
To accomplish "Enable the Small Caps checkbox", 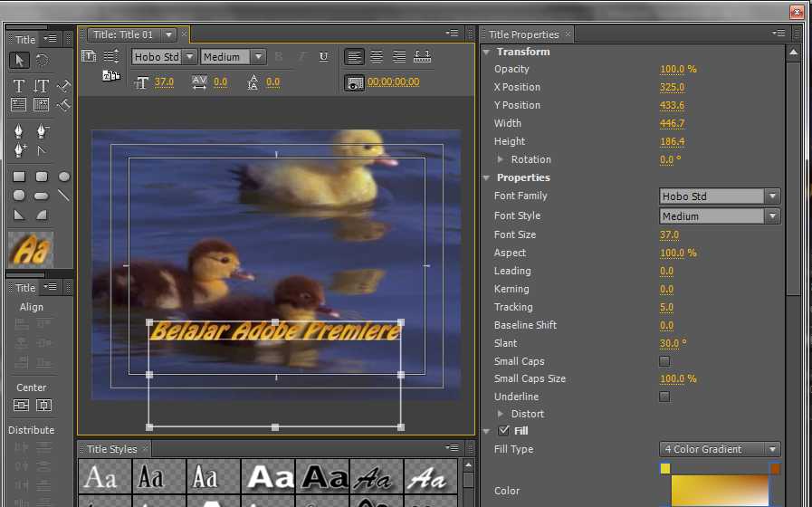I will pyautogui.click(x=664, y=361).
